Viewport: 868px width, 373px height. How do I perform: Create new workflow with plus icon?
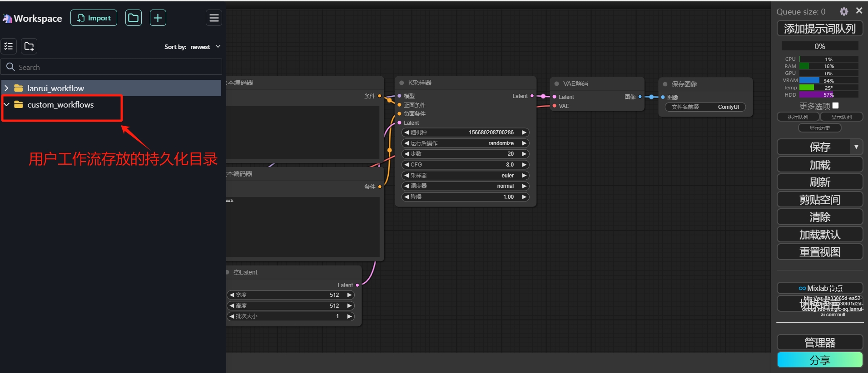[158, 18]
